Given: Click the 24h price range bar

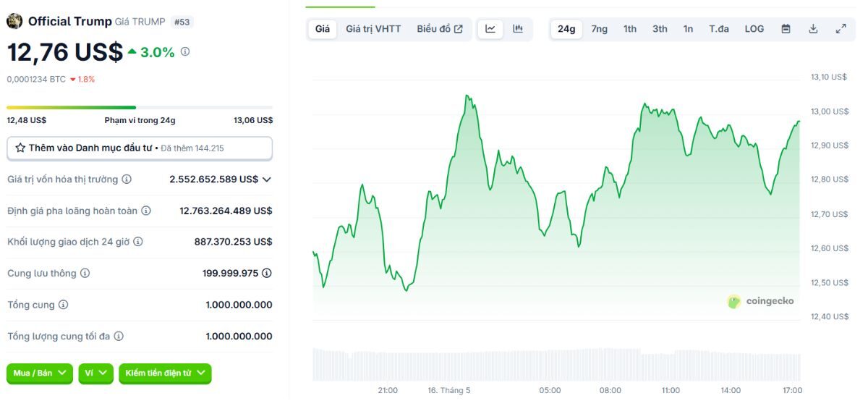Looking at the screenshot, I should [x=140, y=108].
